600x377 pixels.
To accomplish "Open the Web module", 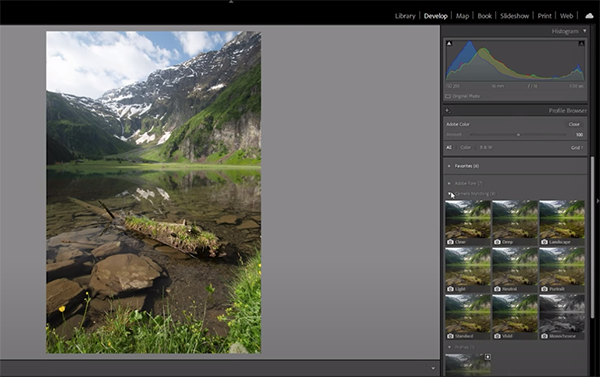I will (566, 16).
